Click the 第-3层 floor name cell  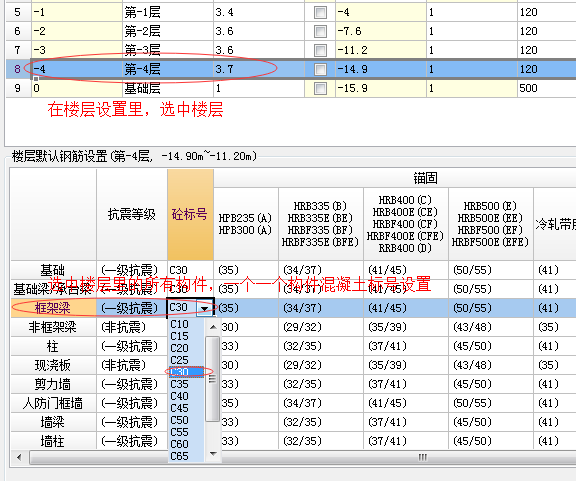point(168,50)
